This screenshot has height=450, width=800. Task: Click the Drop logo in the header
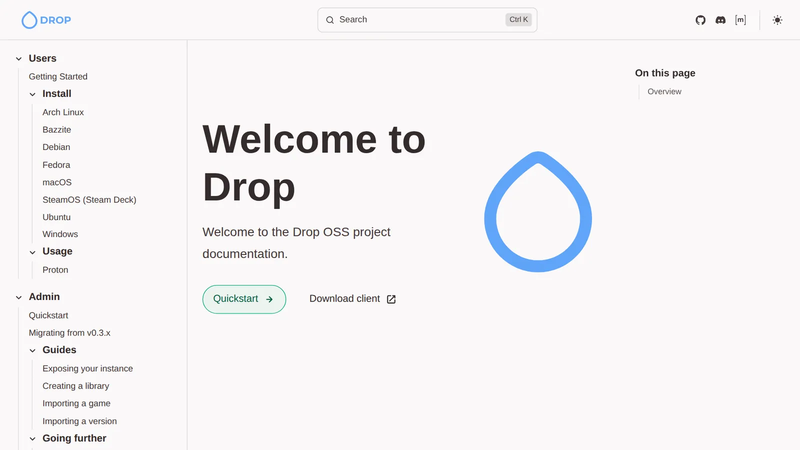46,20
